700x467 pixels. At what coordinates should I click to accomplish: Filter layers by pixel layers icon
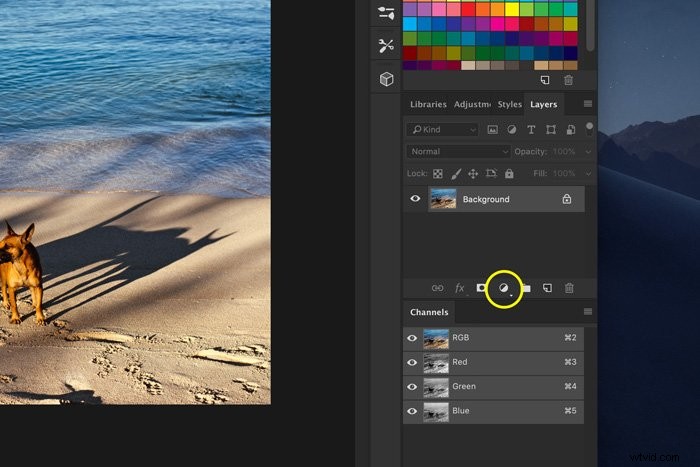pyautogui.click(x=492, y=129)
